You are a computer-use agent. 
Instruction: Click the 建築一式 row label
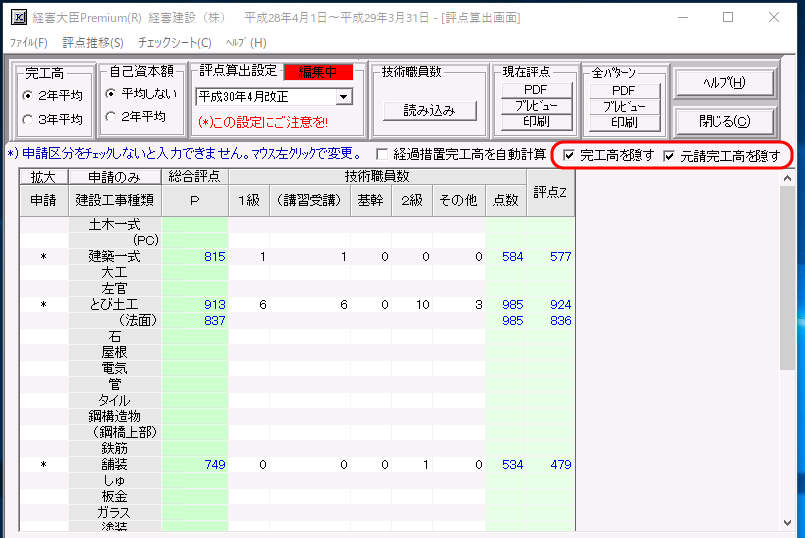point(114,257)
